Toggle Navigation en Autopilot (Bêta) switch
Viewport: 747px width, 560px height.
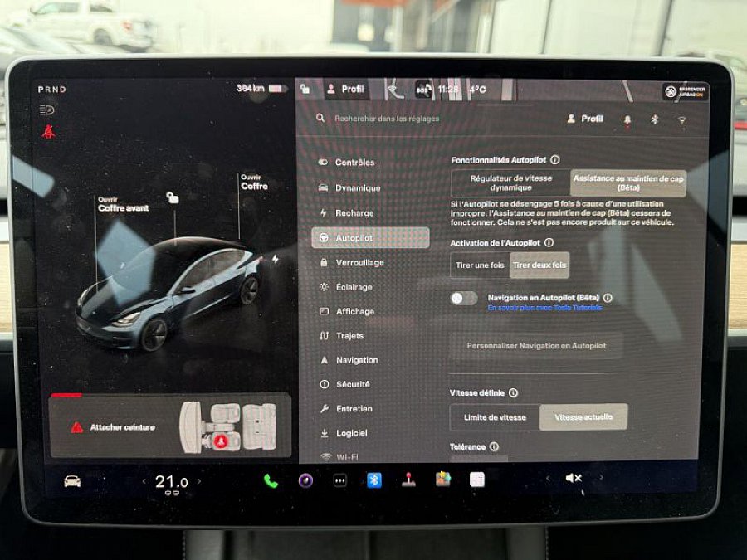(464, 298)
